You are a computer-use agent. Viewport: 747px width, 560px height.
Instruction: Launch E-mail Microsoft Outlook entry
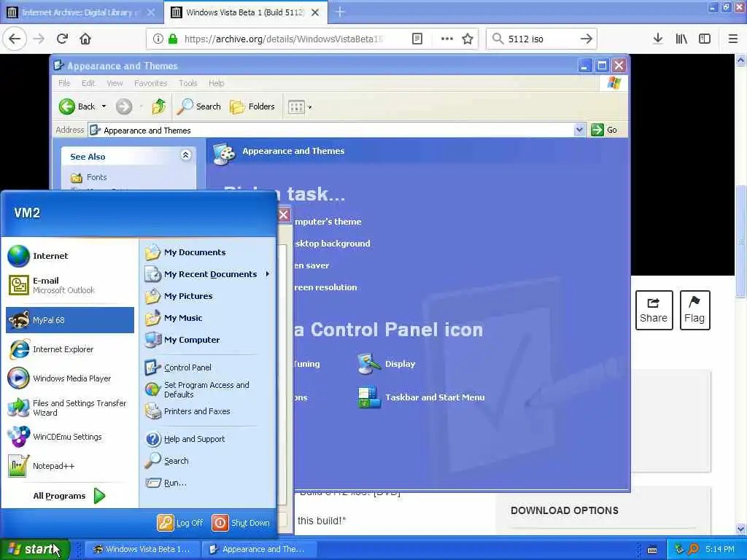70,285
